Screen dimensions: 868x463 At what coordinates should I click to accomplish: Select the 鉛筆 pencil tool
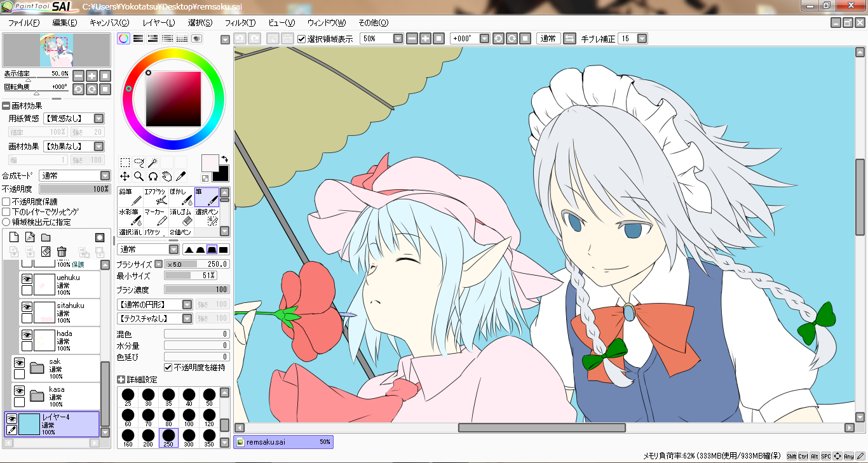click(130, 197)
